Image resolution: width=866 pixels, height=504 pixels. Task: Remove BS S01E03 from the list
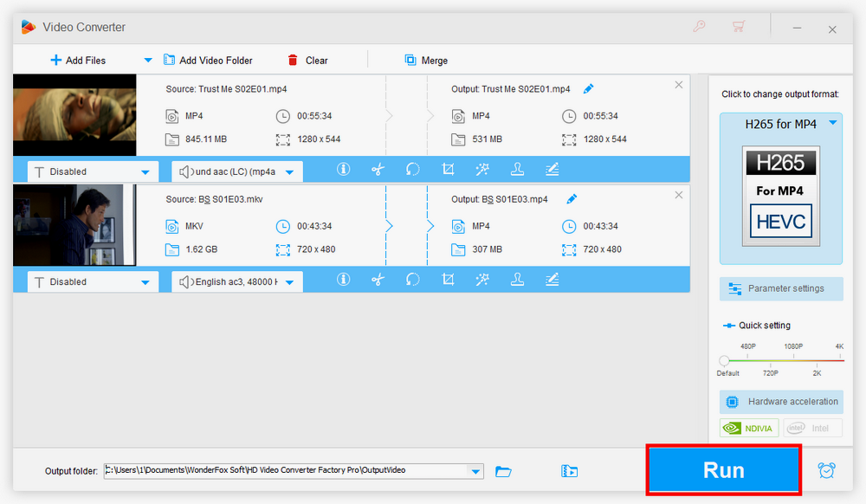(679, 195)
